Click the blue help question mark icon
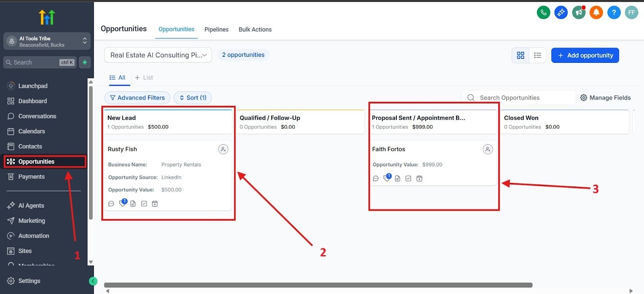Screen dimensions: 644x294 coord(614,12)
